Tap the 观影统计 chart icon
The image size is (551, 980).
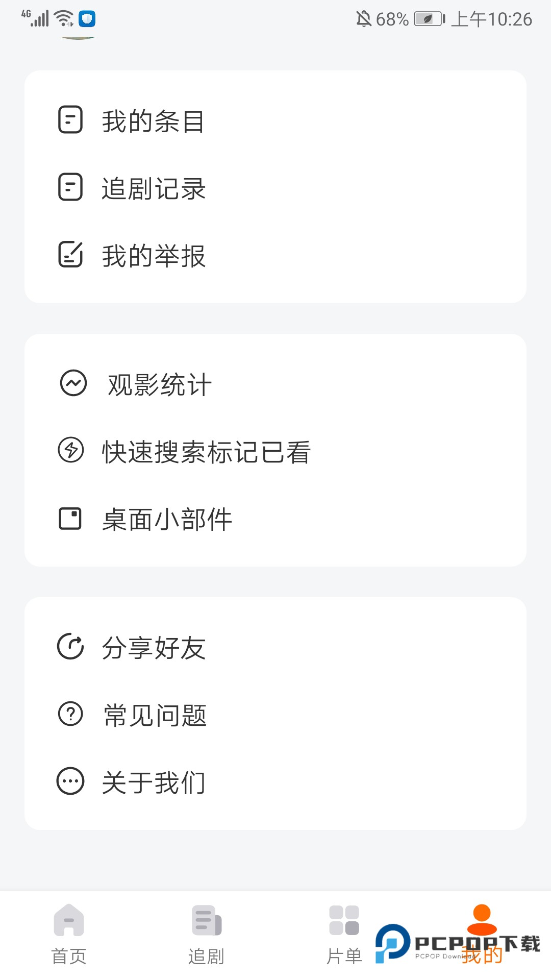(x=73, y=383)
